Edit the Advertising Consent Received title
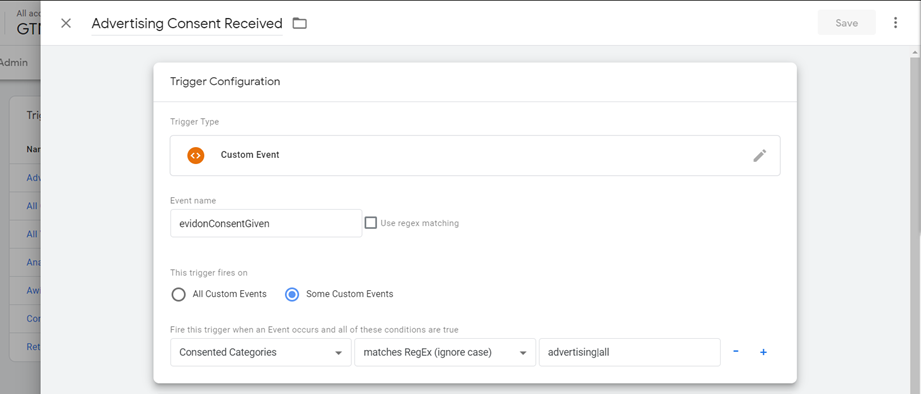The height and width of the screenshot is (394, 921). coord(187,23)
